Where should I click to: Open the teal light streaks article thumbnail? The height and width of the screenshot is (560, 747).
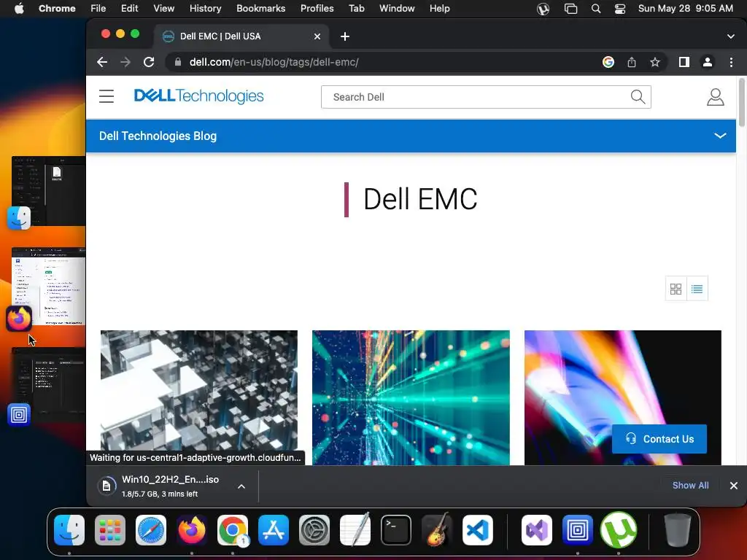click(x=411, y=397)
